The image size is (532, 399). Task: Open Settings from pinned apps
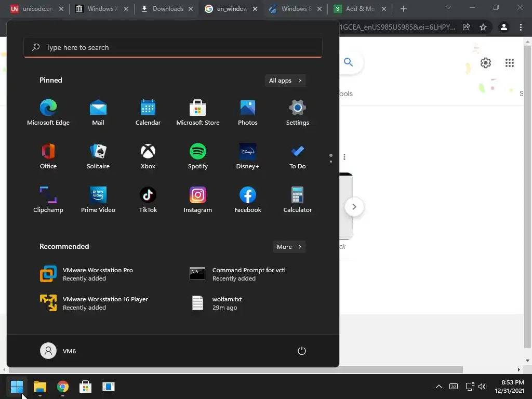click(x=298, y=113)
